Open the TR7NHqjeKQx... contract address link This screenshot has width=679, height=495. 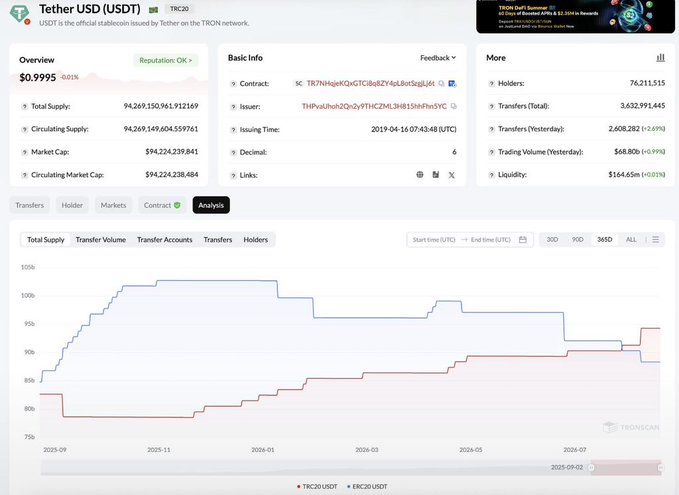click(370, 84)
